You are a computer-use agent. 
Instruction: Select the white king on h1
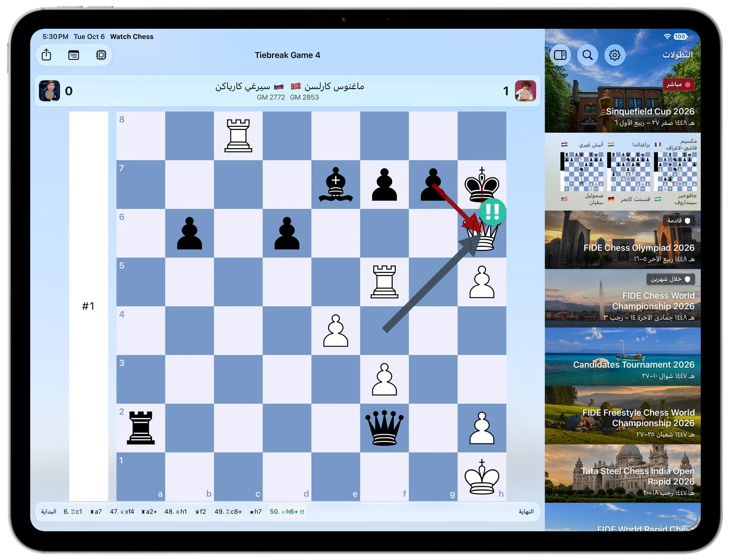(482, 476)
